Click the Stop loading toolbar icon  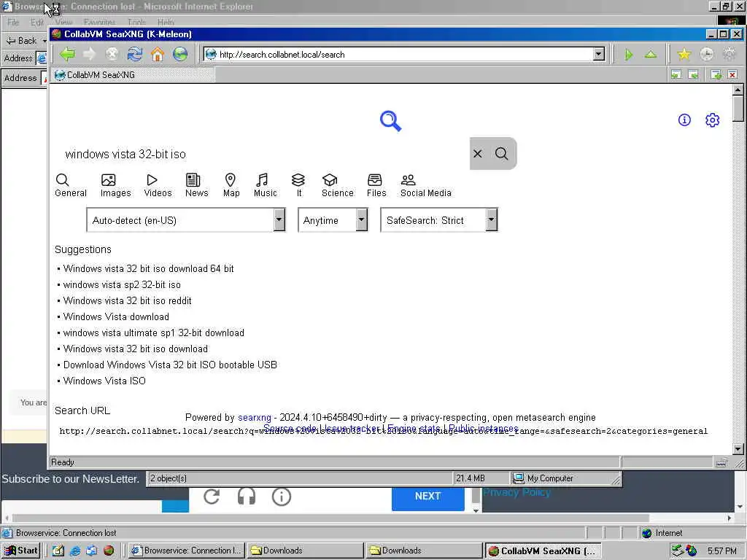[x=112, y=54]
